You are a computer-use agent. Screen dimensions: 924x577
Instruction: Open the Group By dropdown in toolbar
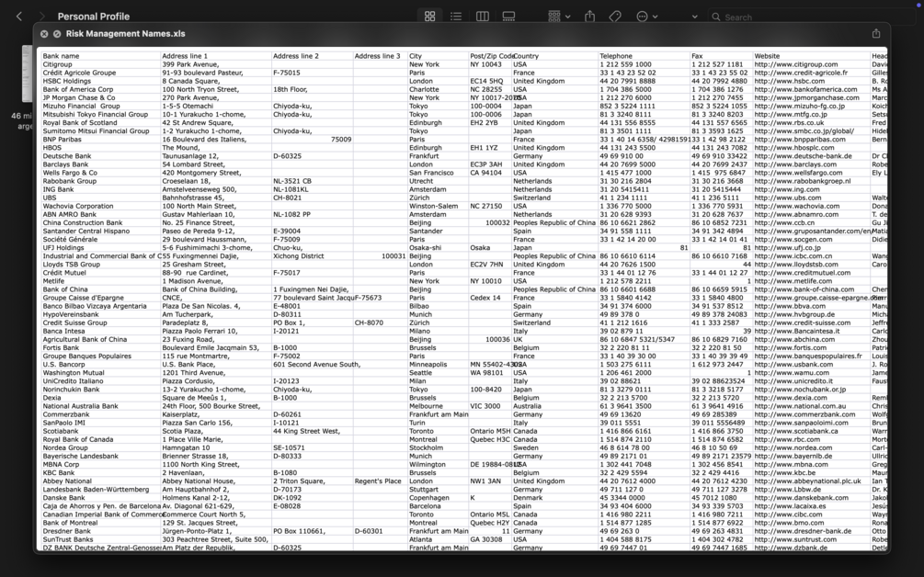pos(559,17)
